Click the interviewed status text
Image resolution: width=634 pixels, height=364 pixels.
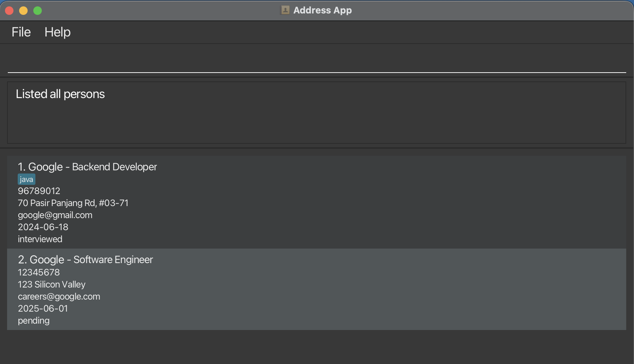point(40,239)
